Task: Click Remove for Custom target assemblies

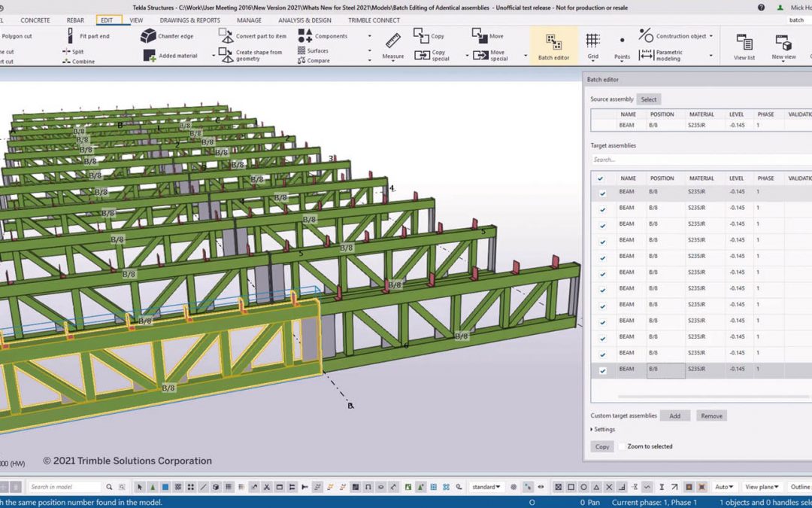Action: (711, 415)
